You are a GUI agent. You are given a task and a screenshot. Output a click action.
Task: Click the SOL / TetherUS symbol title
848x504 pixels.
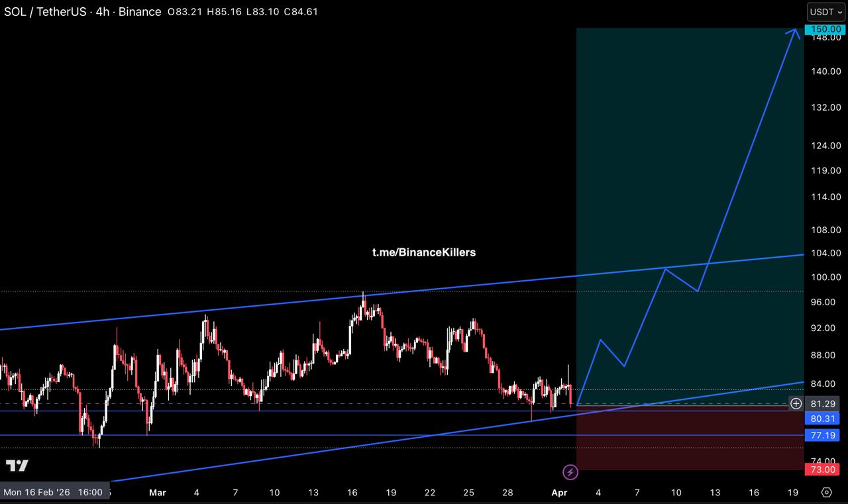(45, 11)
